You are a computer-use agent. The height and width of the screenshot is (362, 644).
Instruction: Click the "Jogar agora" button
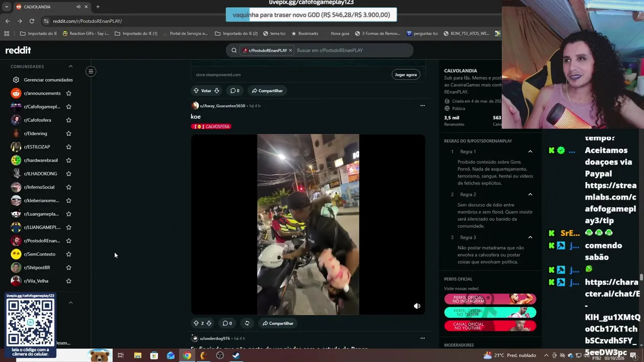tap(406, 75)
